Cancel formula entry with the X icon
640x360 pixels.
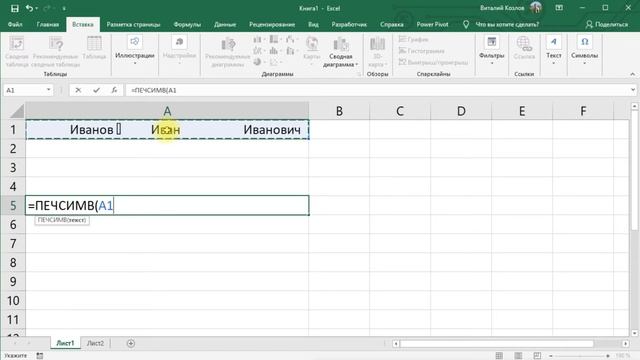pos(78,90)
